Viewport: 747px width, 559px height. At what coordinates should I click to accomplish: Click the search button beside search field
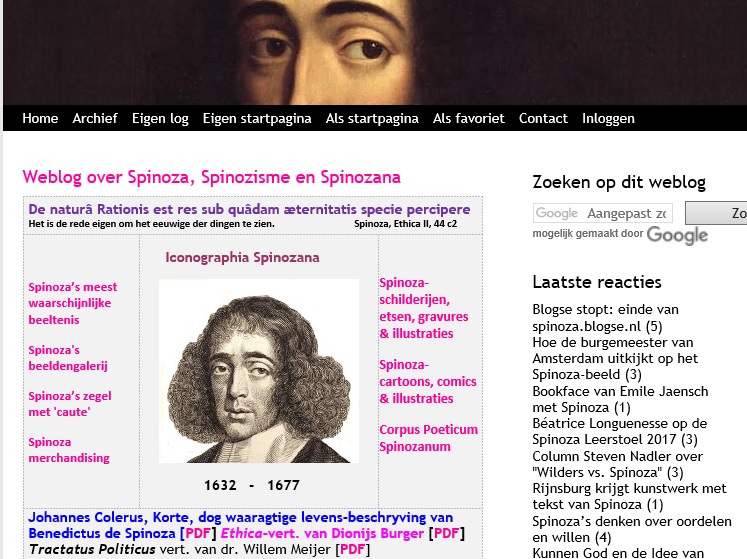(x=716, y=213)
